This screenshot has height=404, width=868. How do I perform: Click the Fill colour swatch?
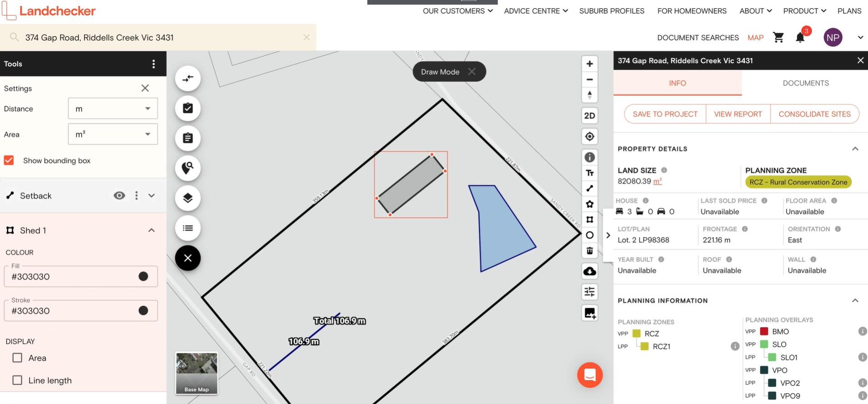coord(143,277)
